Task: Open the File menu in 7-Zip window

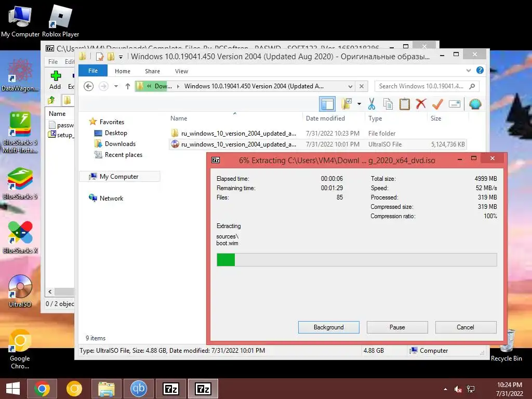Action: 53,61
